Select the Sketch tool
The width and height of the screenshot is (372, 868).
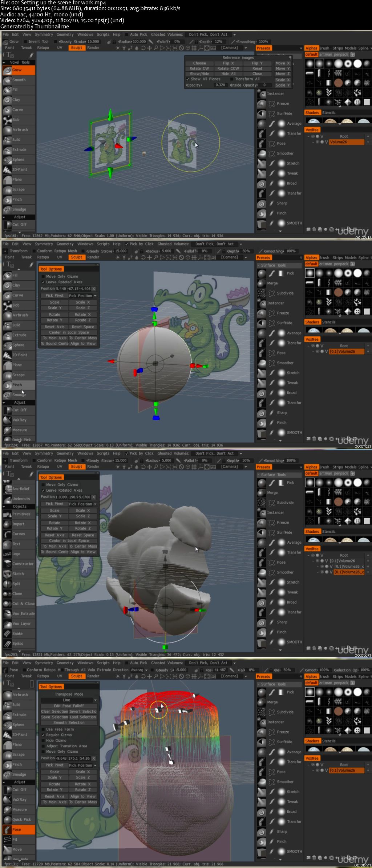coord(19,573)
